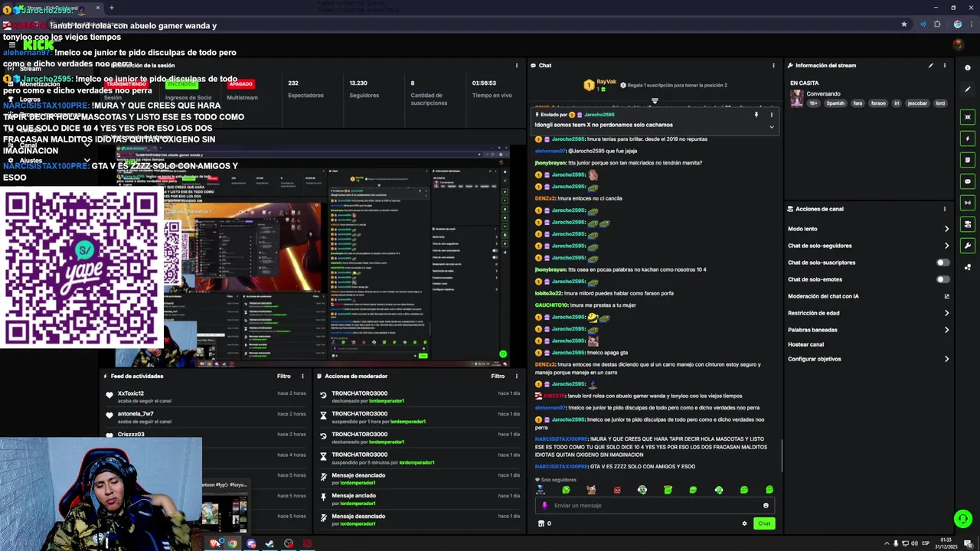Open external link for Moderación del chat con IA

[946, 296]
